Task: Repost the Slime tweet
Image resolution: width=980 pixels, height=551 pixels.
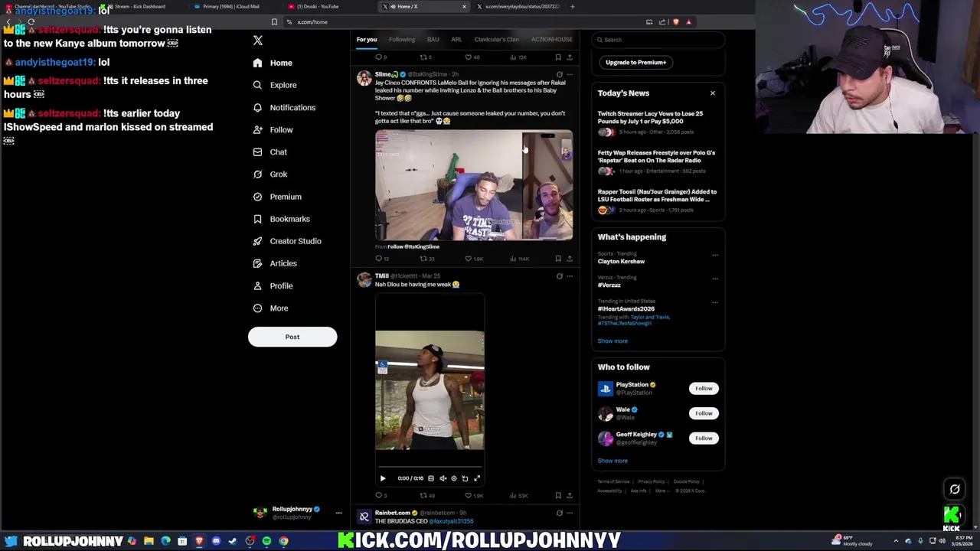Action: [x=427, y=259]
